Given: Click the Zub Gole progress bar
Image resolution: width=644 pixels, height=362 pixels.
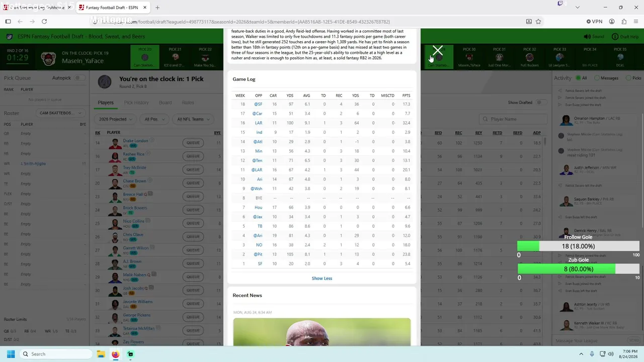Looking at the screenshot, I should [579, 269].
